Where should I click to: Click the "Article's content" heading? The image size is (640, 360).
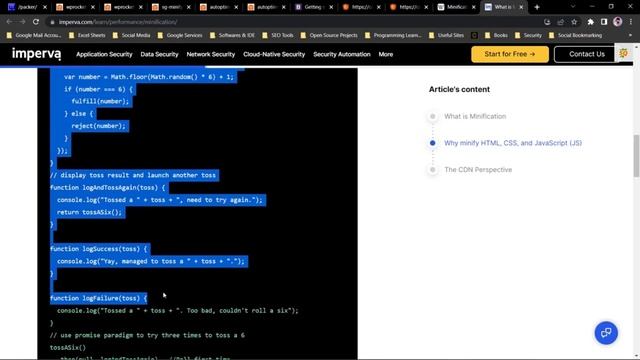459,89
